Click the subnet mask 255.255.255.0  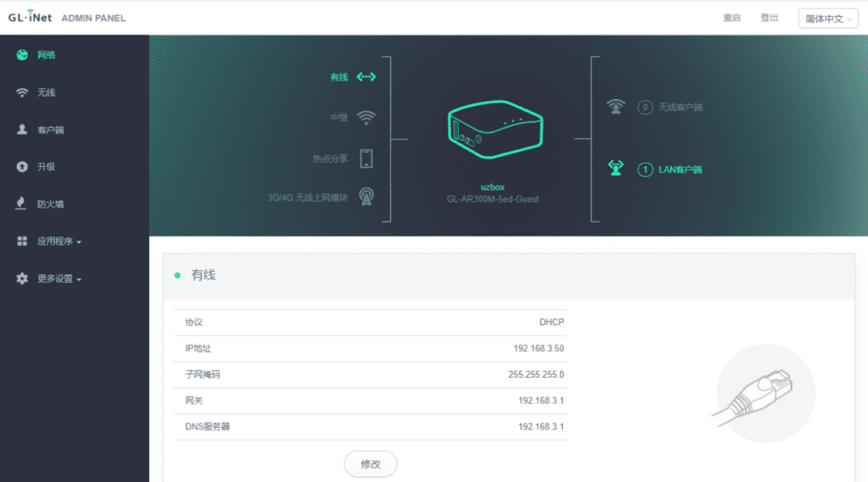536,374
